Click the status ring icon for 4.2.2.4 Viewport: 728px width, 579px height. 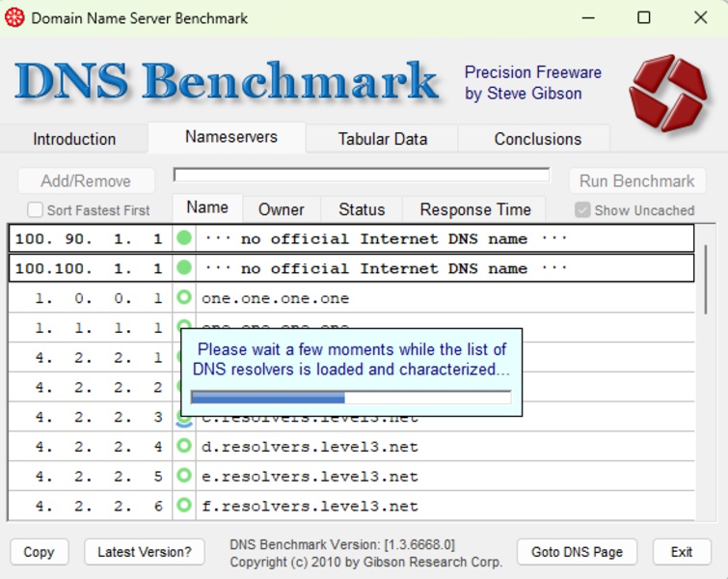tap(184, 447)
